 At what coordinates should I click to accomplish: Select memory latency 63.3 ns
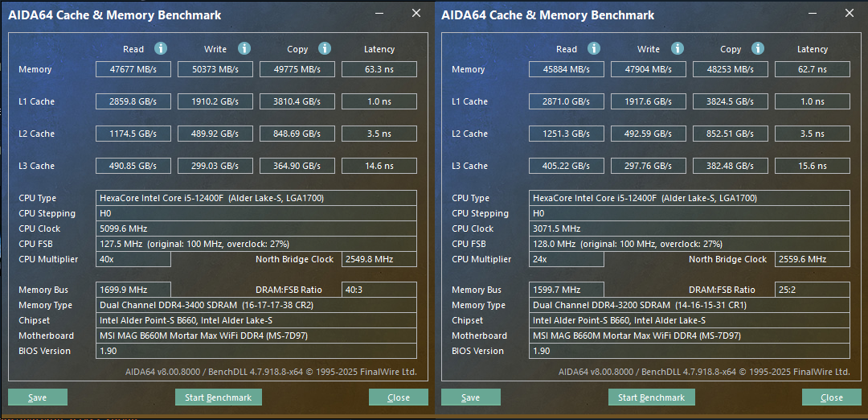(x=379, y=69)
